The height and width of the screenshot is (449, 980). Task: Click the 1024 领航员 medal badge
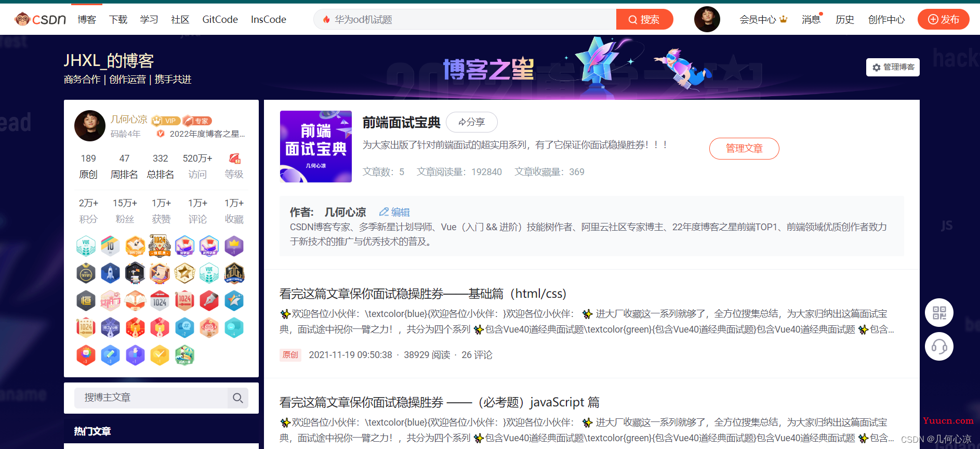pos(160,246)
